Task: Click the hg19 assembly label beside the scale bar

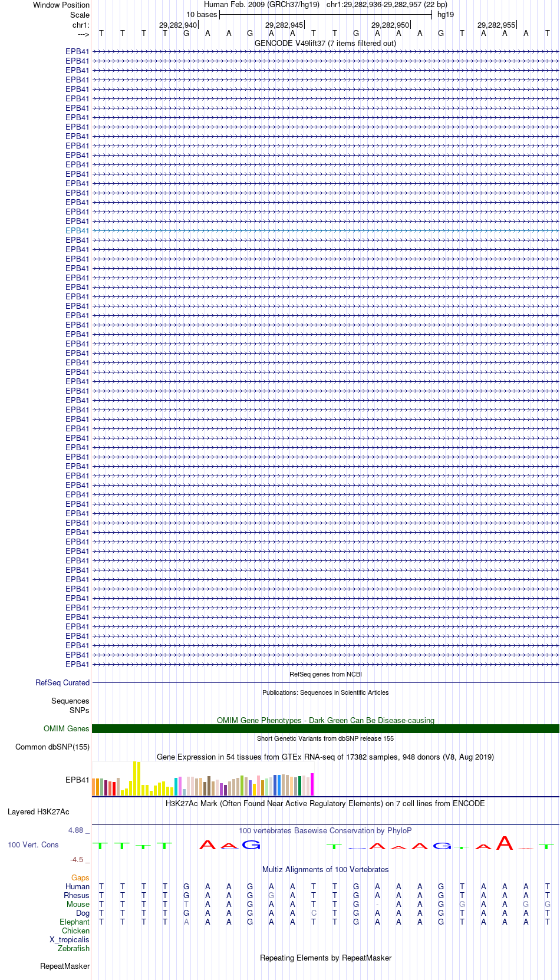Action: tap(446, 15)
